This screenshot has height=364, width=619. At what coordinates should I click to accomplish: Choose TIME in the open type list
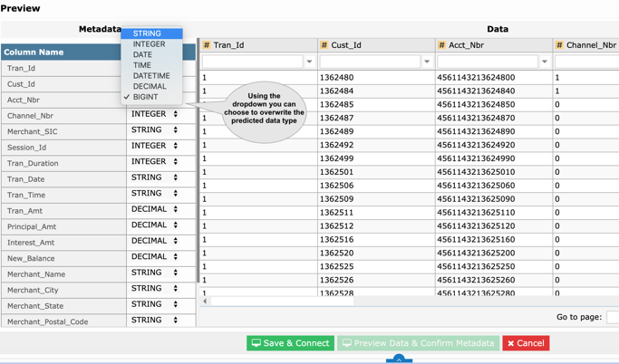(x=151, y=65)
